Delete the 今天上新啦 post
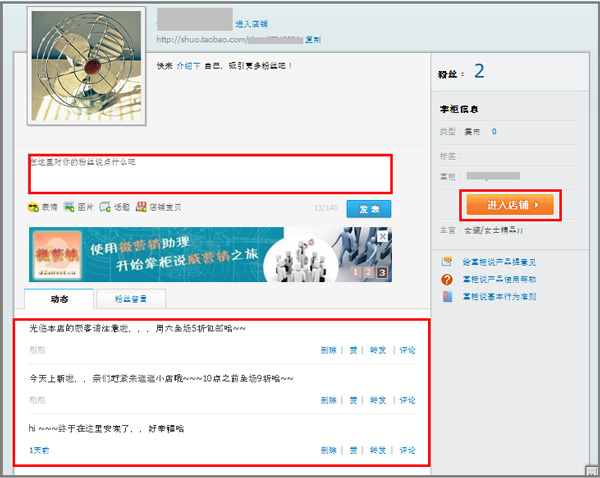 coord(328,400)
